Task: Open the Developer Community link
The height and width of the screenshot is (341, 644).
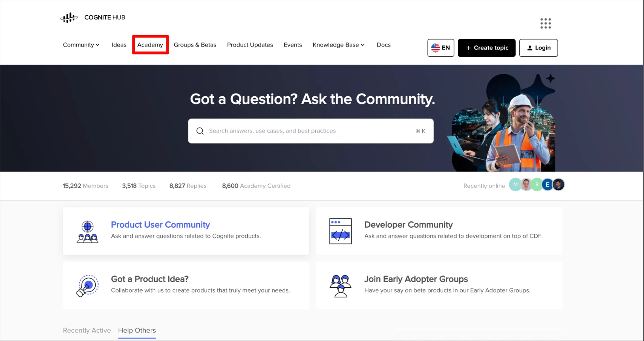Action: click(x=409, y=225)
